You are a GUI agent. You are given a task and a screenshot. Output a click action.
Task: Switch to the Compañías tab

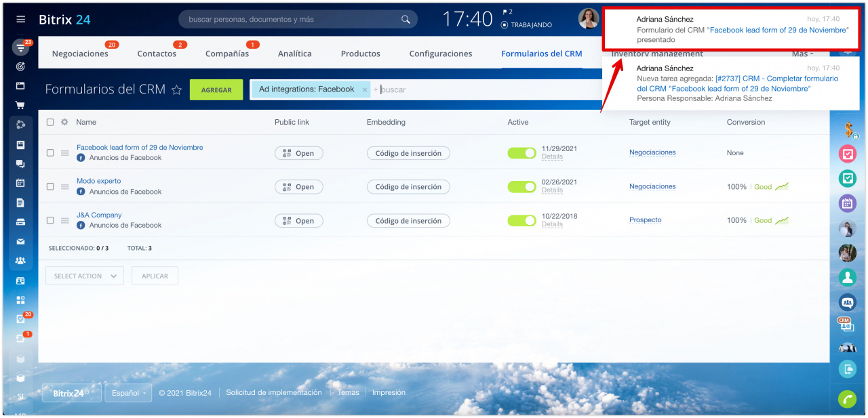point(227,54)
